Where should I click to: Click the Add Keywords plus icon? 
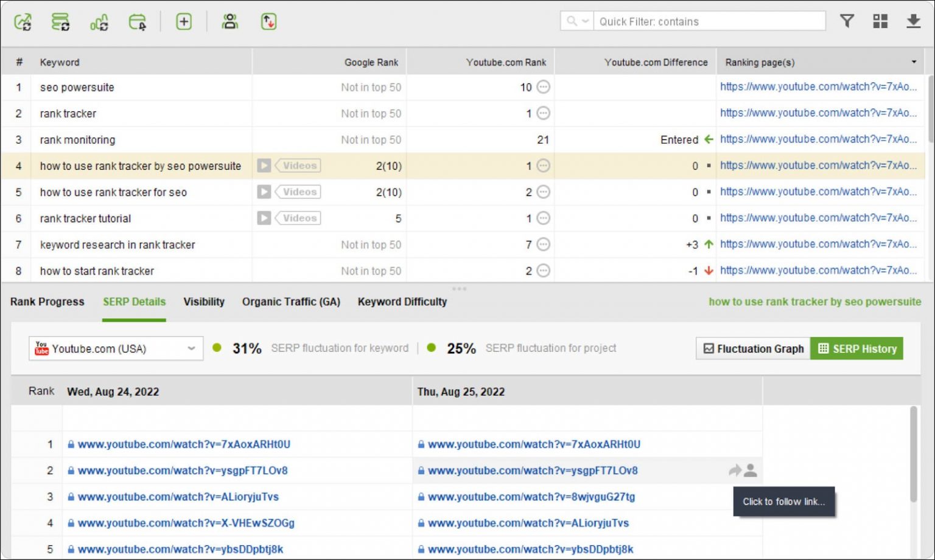click(x=184, y=22)
